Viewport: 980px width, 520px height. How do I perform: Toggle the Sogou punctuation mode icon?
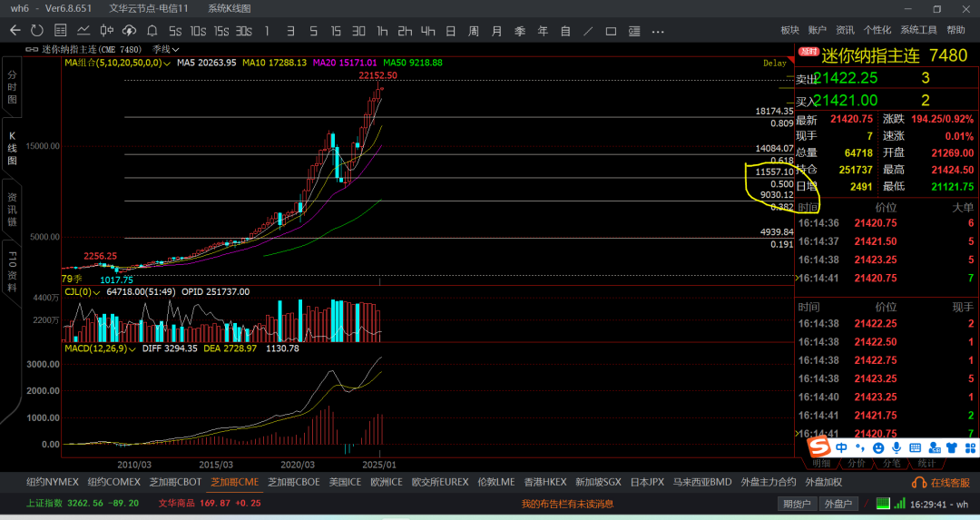tap(860, 447)
